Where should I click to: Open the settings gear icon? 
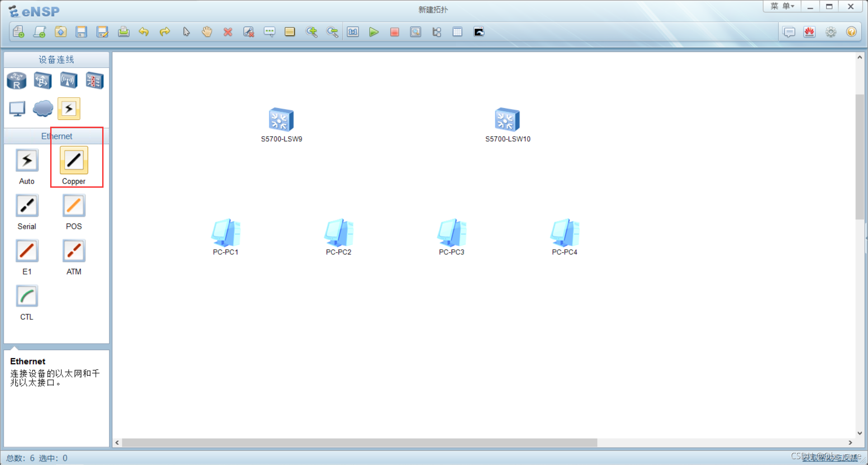click(x=830, y=32)
